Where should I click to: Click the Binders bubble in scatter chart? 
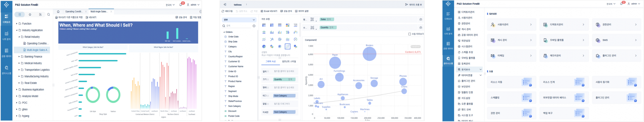[x=369, y=54]
